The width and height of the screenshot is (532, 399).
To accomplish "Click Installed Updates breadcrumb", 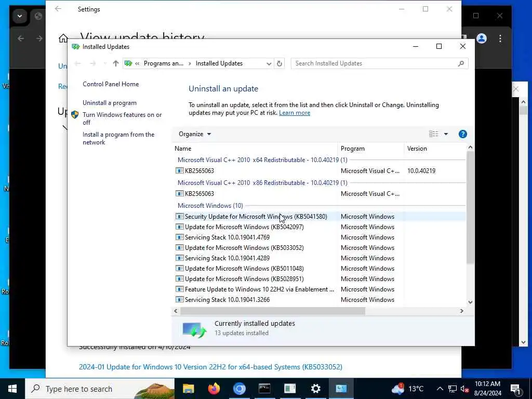I will 219,63.
